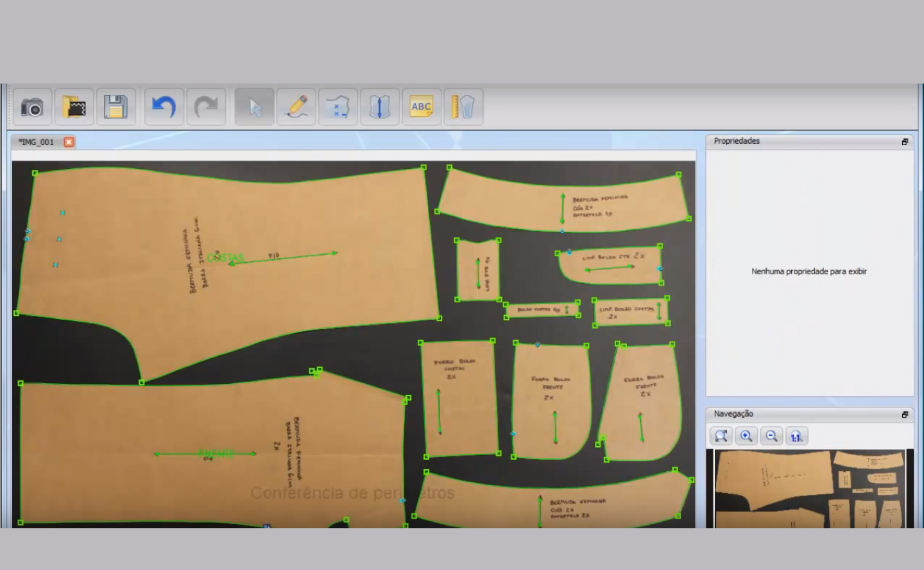Screen dimensions: 924x570
Task: Select the ABC text annotation tool
Action: coord(422,107)
